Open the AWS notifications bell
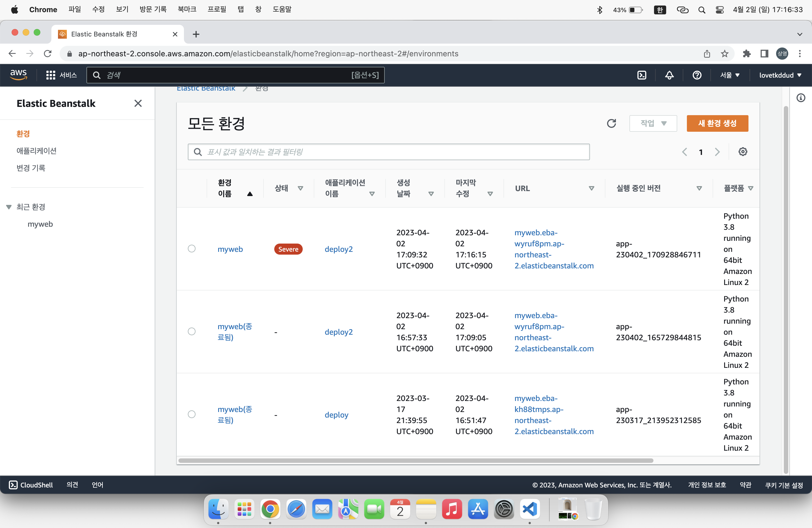Screen dimensions: 812x528 [x=669, y=75]
